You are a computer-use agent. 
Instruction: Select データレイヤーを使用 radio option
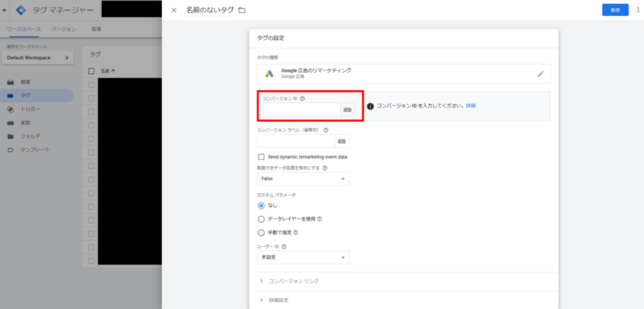click(261, 219)
